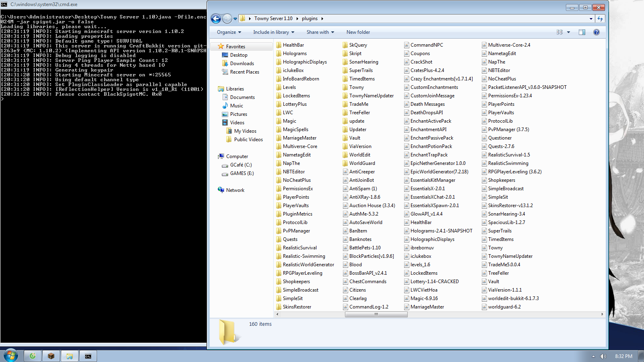Screen dimensions: 644x362
Task: Open Recent Places in Favorites
Action: pos(244,72)
